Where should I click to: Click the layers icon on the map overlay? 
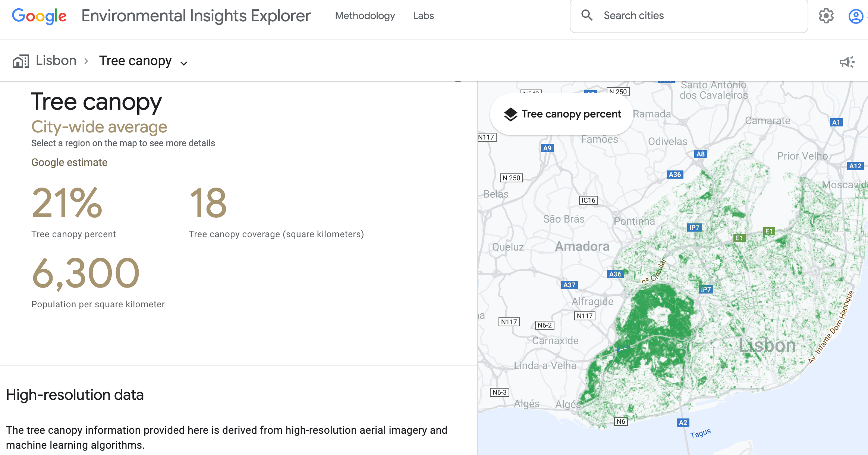coord(510,114)
